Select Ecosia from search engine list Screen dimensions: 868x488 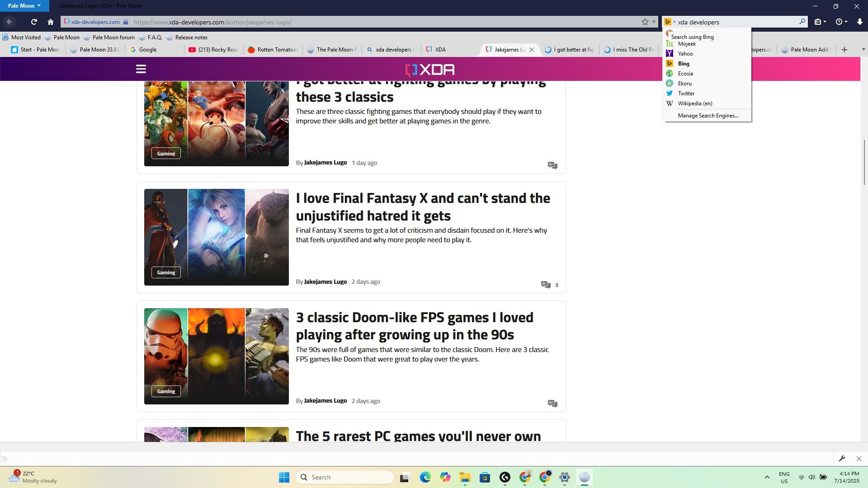pyautogui.click(x=685, y=74)
